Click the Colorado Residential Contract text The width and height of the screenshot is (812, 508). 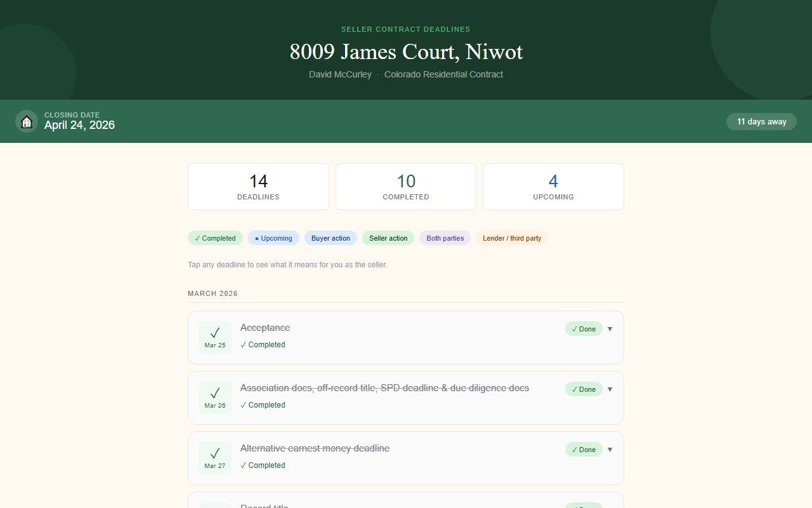(x=443, y=74)
